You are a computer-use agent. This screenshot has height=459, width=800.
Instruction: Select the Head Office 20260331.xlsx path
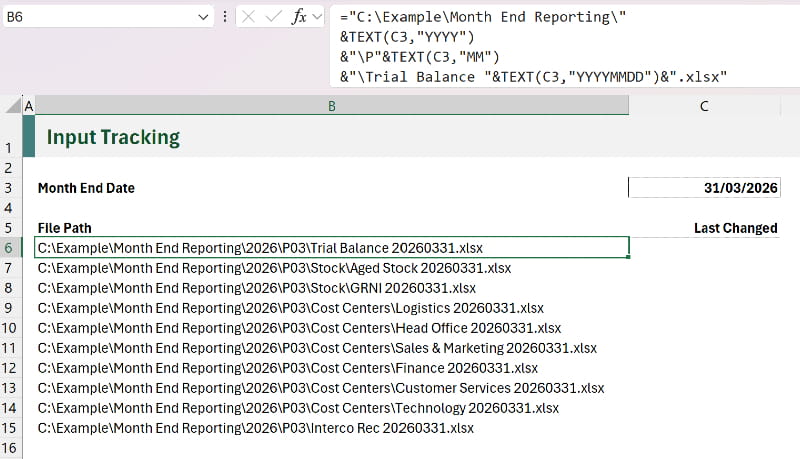[x=332, y=327]
